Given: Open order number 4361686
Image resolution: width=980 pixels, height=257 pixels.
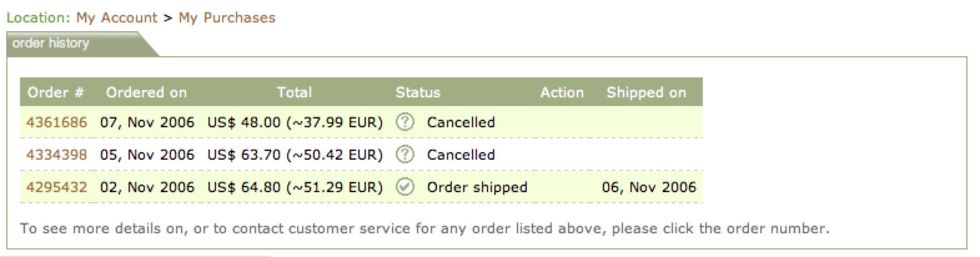Looking at the screenshot, I should [57, 122].
